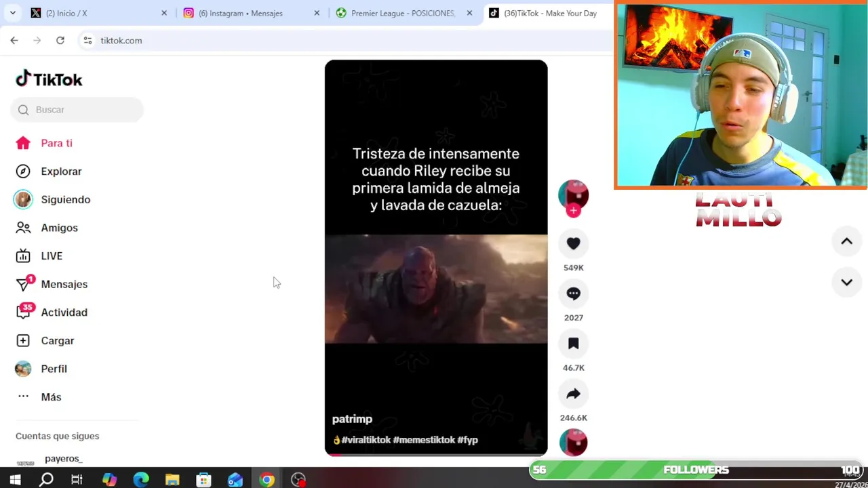Click the Cargar plus icon
Screen dimensions: 868x488
[x=23, y=341]
